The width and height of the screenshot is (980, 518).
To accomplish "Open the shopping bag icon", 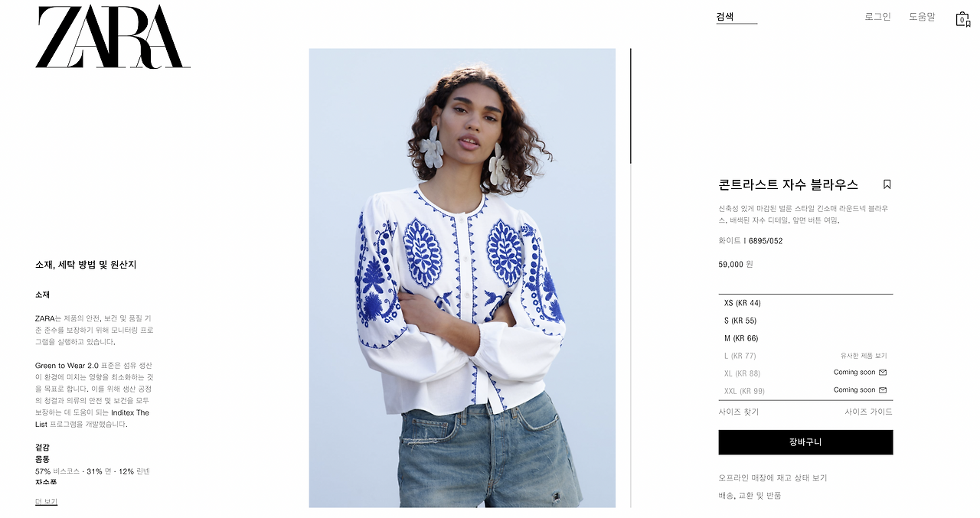I will tap(962, 19).
